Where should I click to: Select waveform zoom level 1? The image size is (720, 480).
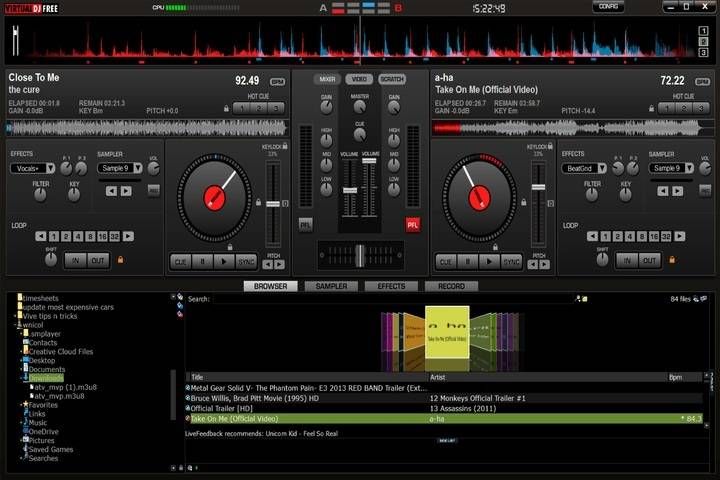[703, 31]
